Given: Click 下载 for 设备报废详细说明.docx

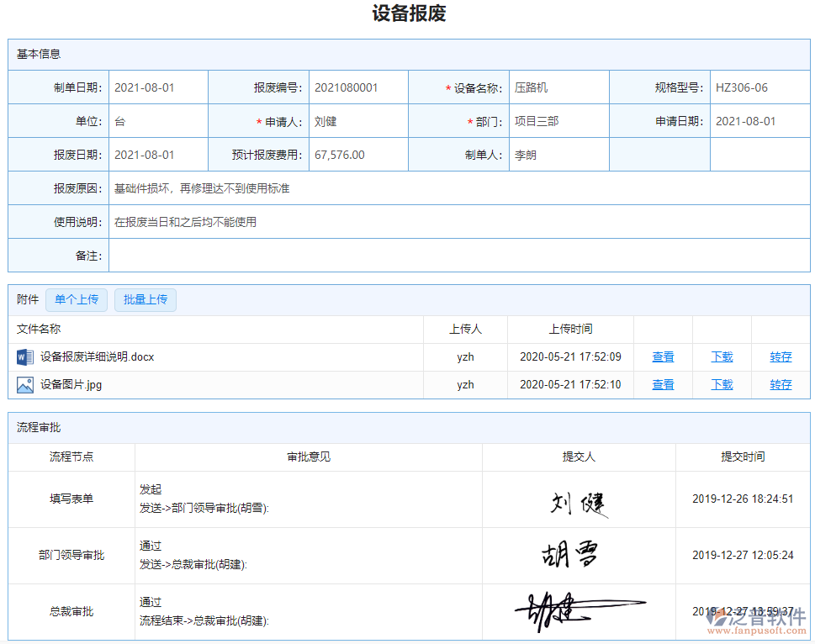Looking at the screenshot, I should (x=721, y=356).
